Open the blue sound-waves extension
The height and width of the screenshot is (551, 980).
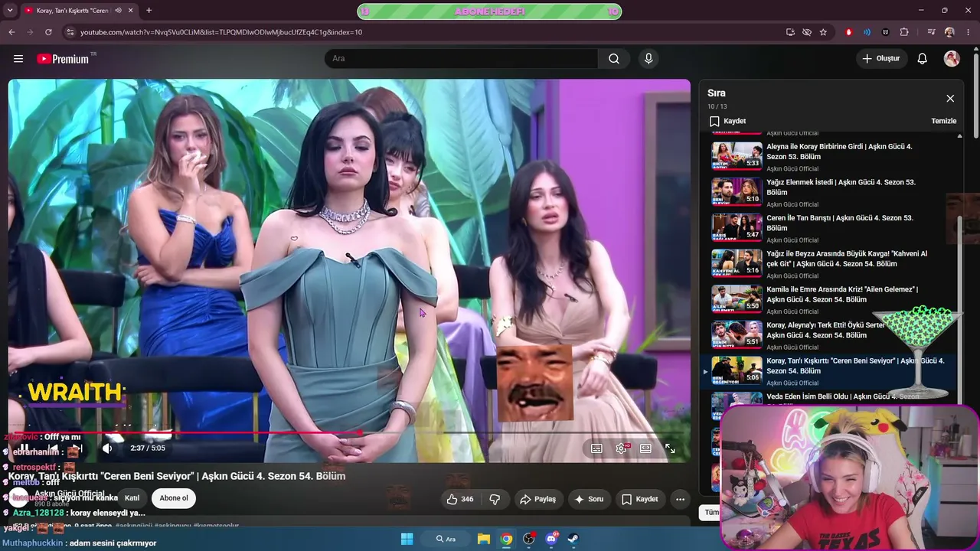[867, 32]
